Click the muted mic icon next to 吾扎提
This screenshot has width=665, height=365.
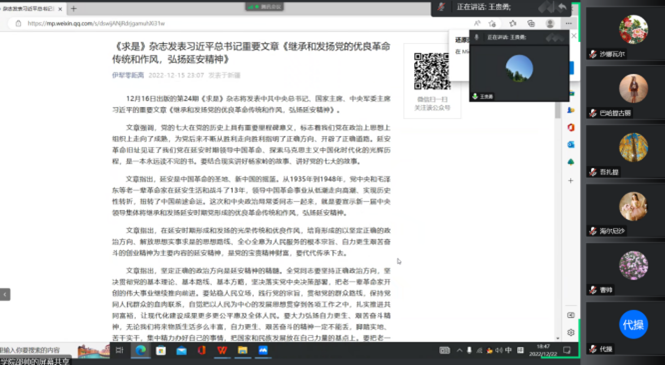tap(593, 172)
